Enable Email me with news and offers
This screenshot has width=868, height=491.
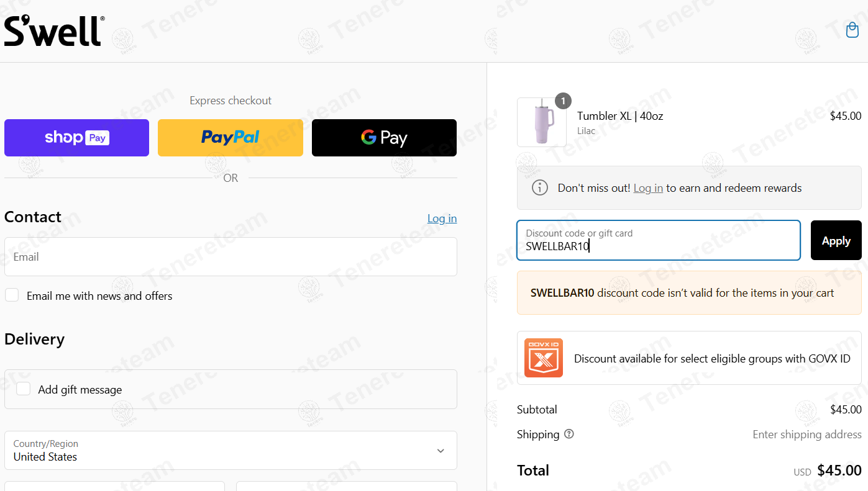12,295
